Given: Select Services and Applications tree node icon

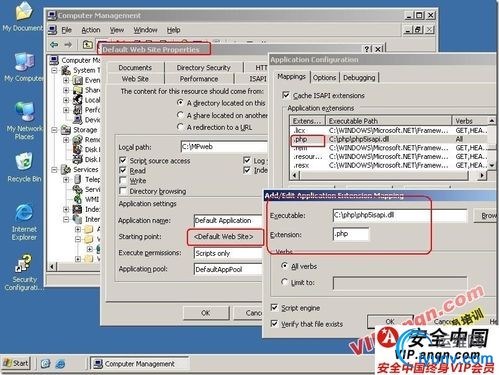Looking at the screenshot, I should (66, 169).
